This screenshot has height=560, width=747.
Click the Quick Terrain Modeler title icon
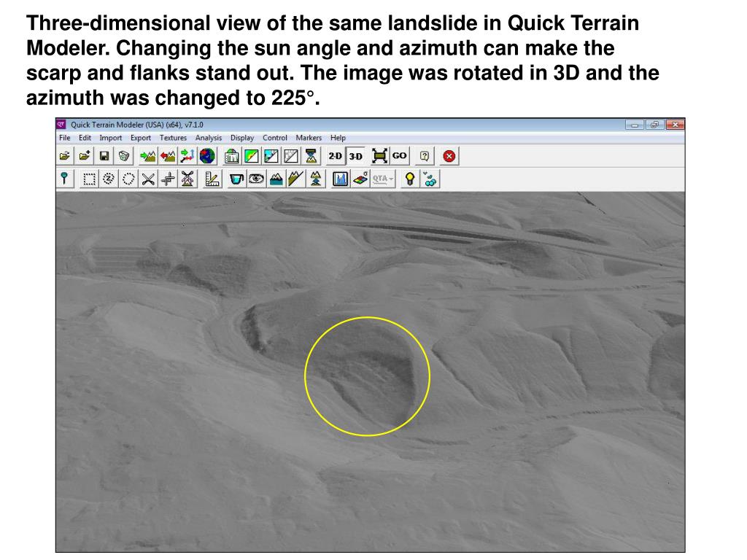point(61,124)
